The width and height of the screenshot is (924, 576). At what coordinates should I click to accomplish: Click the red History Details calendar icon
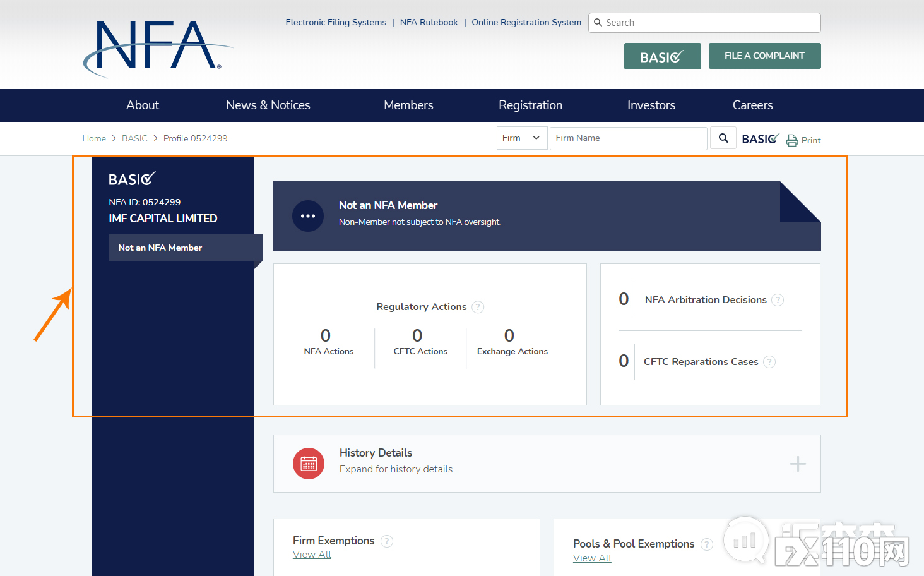(309, 464)
